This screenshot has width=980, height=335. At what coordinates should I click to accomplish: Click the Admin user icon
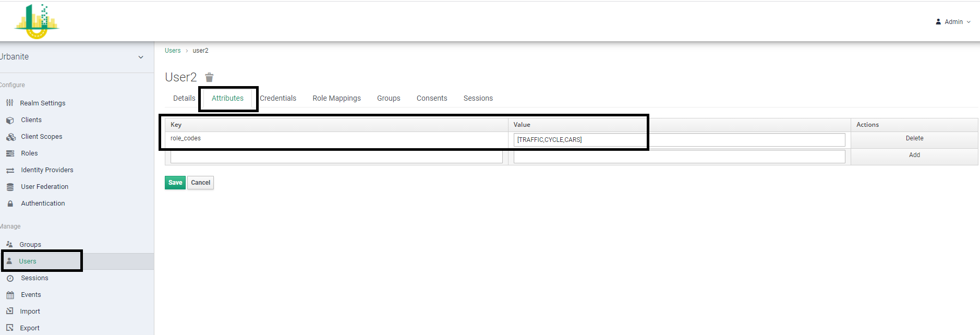coord(938,22)
